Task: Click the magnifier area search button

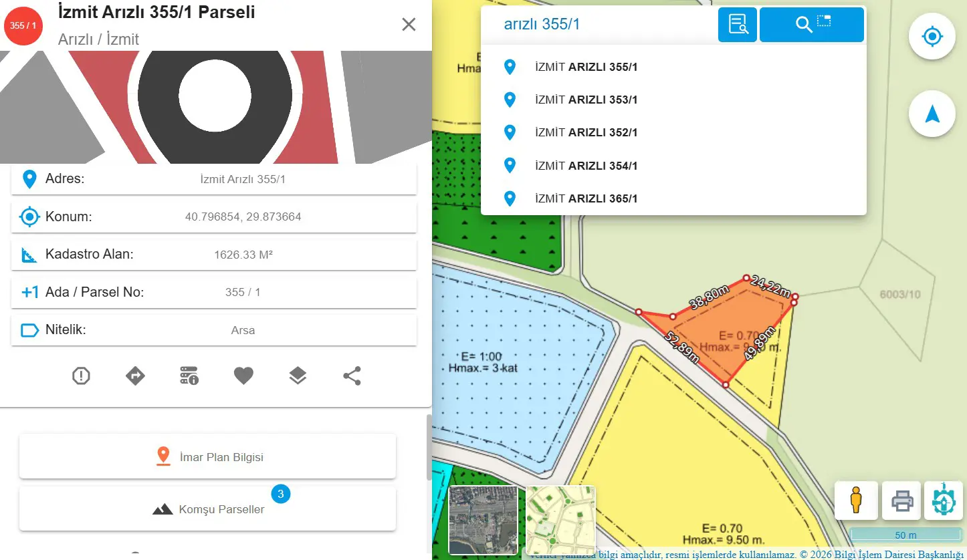Action: click(x=812, y=25)
